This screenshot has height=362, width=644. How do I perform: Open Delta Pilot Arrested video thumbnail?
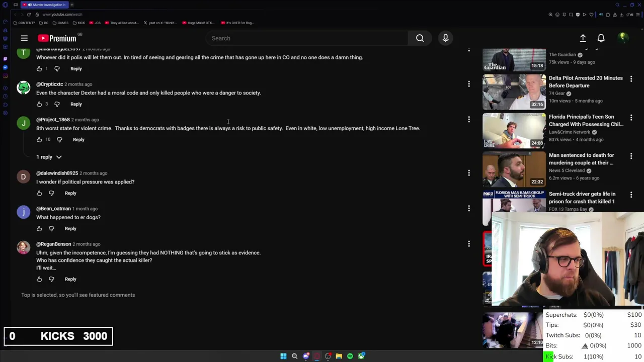click(514, 92)
